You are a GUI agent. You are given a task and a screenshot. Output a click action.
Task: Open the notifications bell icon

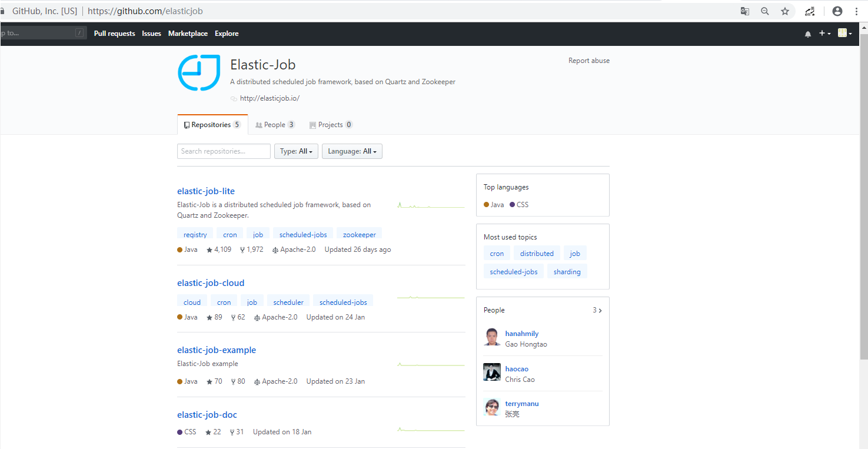tap(808, 34)
